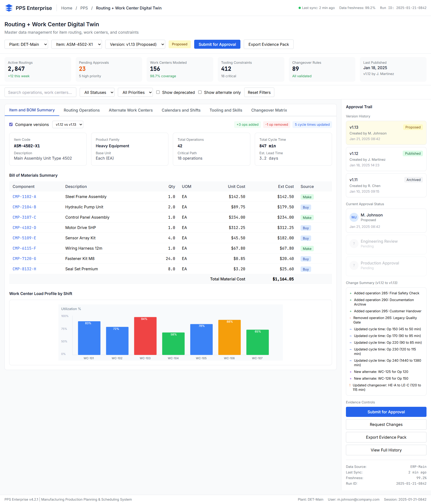
Task: Change the v1.12 vs v1.13 comparison selector
Action: (x=68, y=124)
